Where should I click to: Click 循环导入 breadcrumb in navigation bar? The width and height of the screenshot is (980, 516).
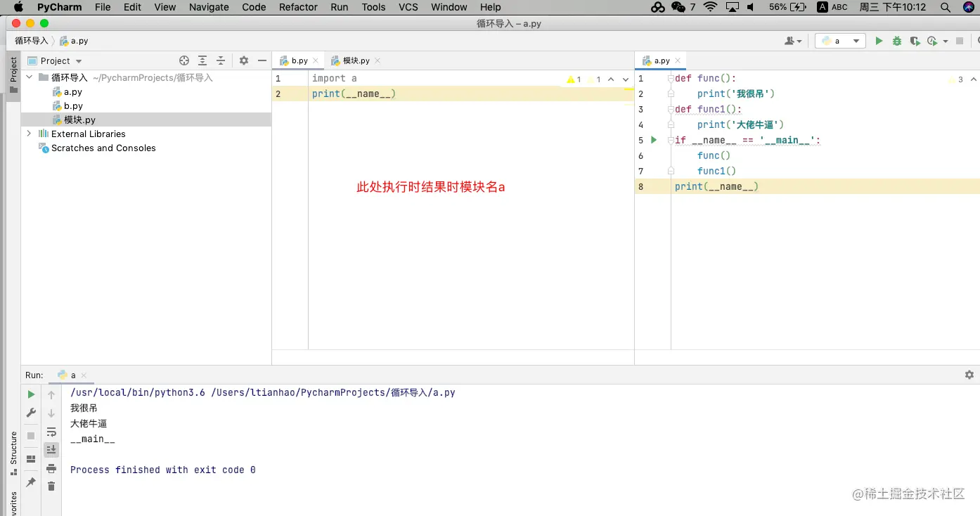(x=32, y=41)
